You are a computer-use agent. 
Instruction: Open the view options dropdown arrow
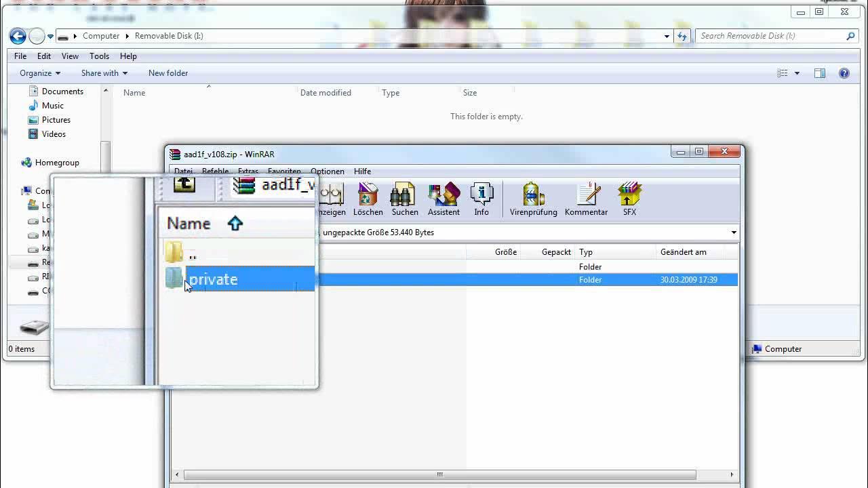tap(797, 73)
